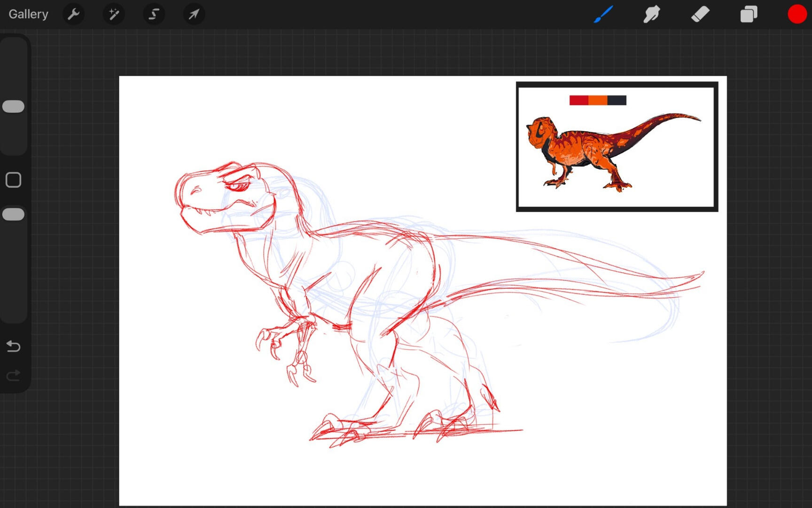Tap the red swatch on the reference palette

[x=579, y=100]
